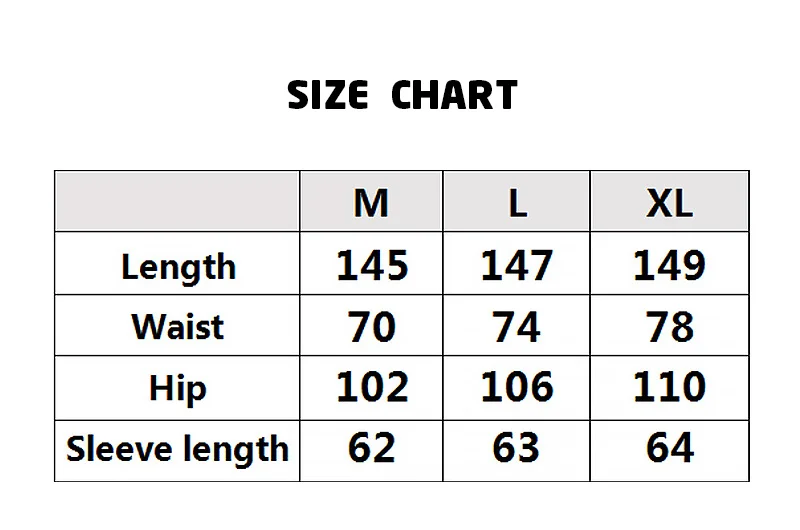Click the Waist row label

pos(178,326)
